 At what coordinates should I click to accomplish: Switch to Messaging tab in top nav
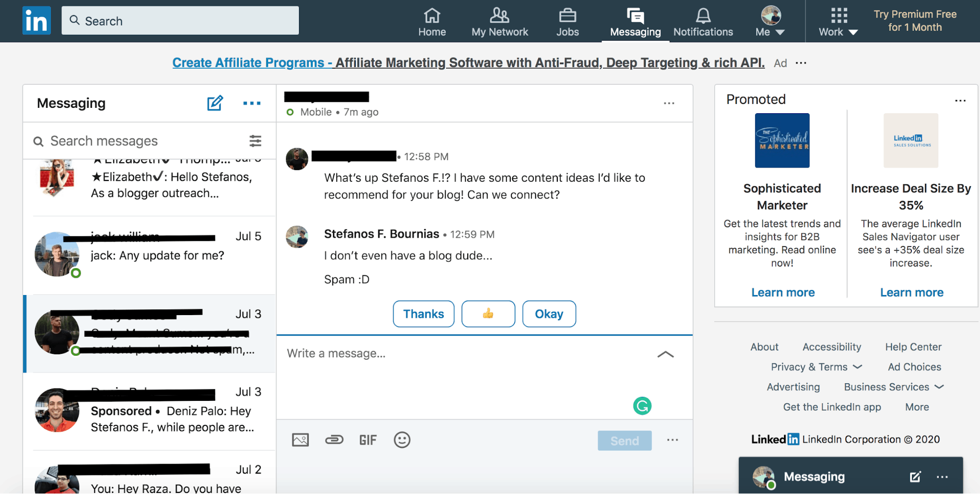point(635,22)
